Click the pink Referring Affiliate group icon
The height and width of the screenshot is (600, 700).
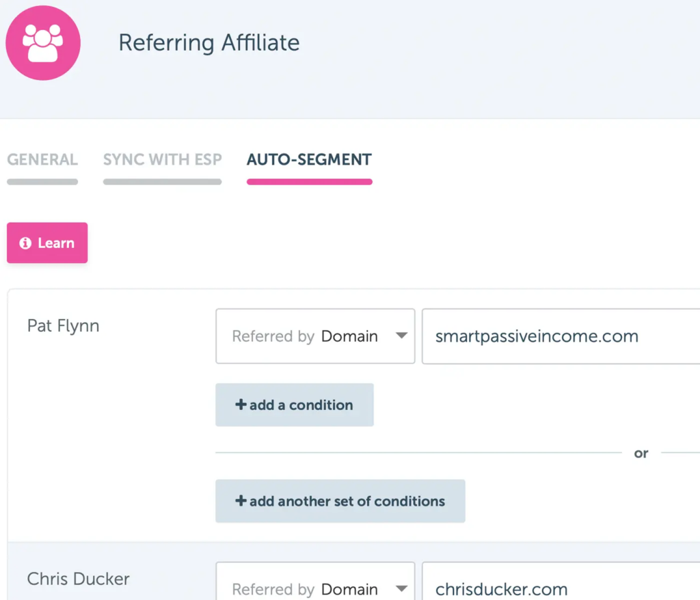43,43
